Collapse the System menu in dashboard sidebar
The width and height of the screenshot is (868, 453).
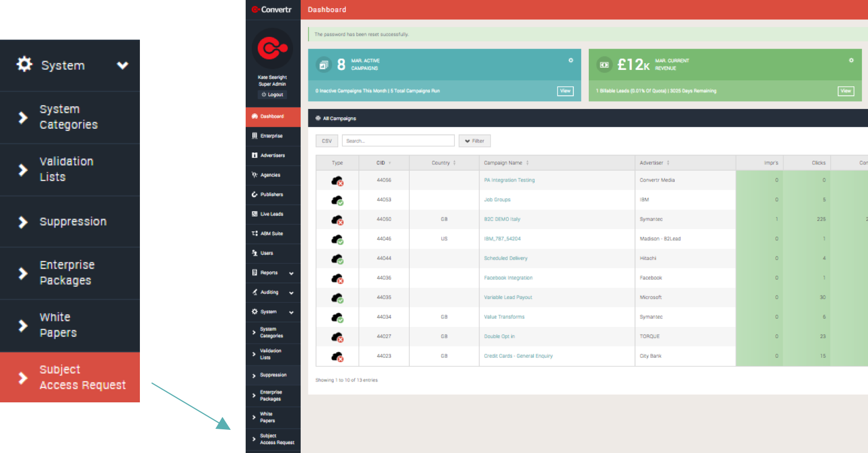point(273,312)
